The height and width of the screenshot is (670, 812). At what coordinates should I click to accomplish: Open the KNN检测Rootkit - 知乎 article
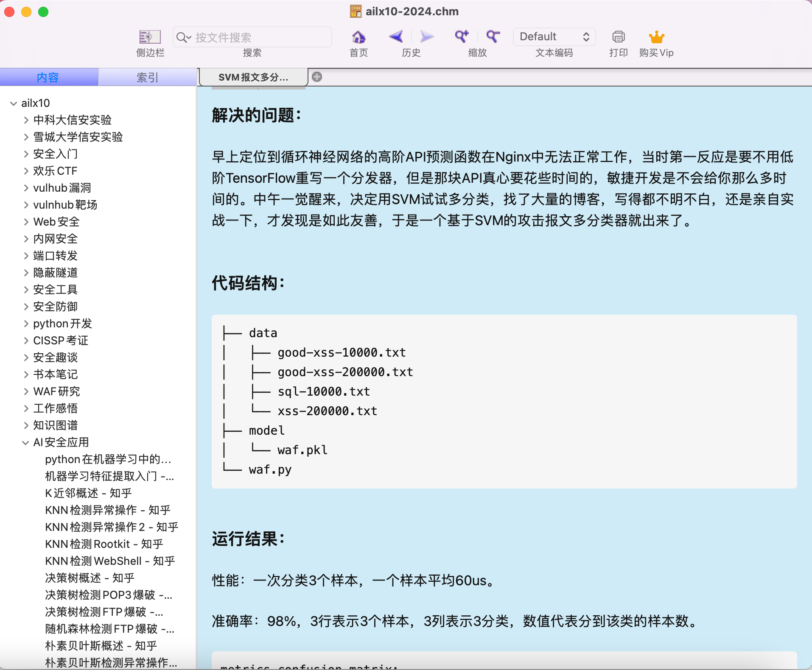click(x=104, y=544)
